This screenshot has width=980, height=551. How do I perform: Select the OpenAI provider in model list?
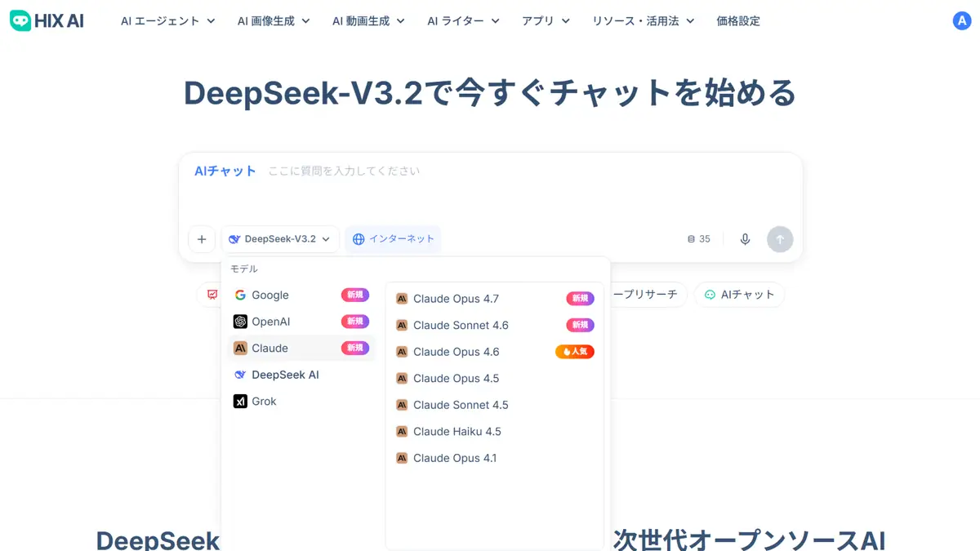tap(301, 322)
